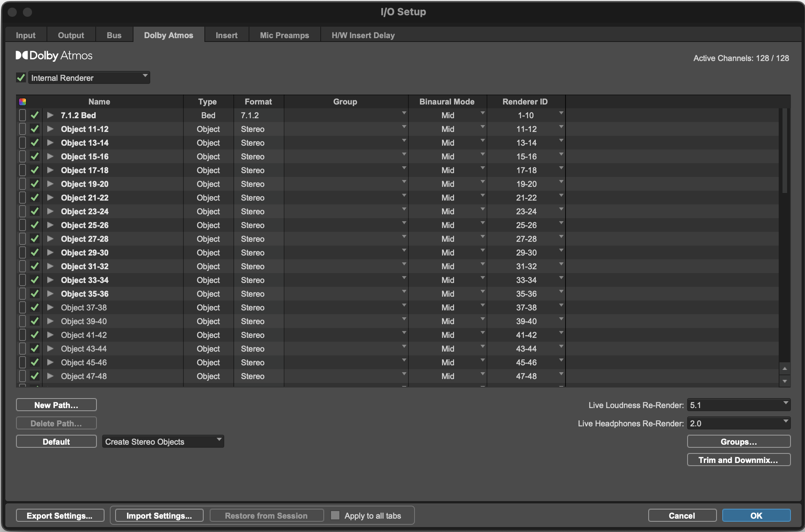The width and height of the screenshot is (805, 532).
Task: Open Group dropdown for Object 29-30
Action: click(x=404, y=251)
